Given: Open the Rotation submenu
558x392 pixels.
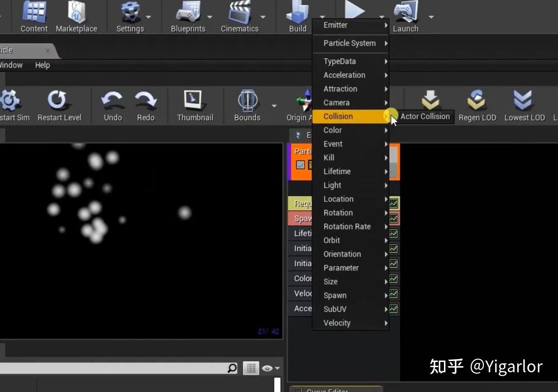Looking at the screenshot, I should [x=351, y=213].
